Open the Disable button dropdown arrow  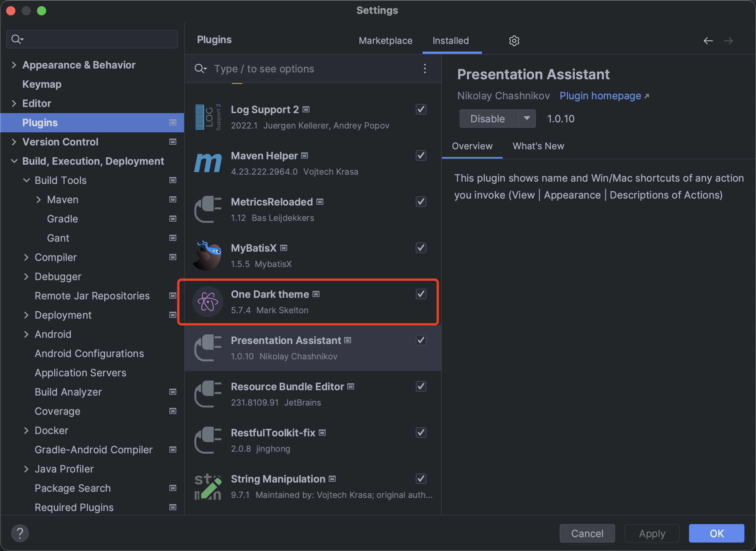(527, 119)
